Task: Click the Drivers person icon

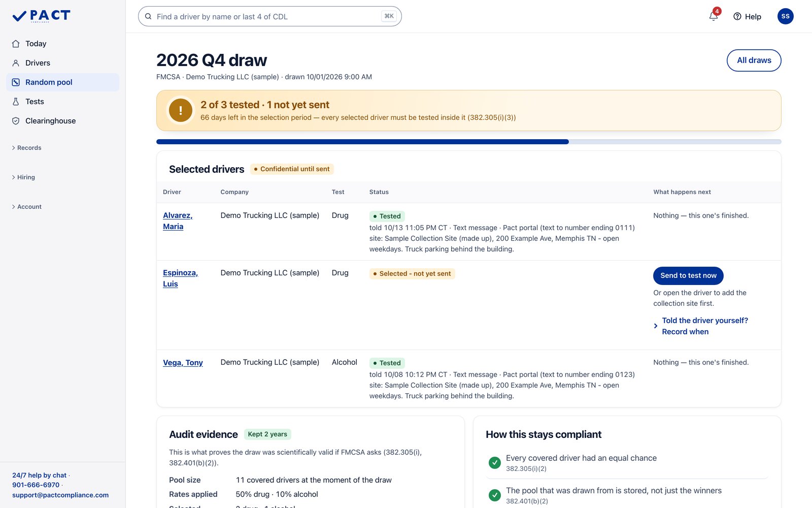Action: [16, 63]
